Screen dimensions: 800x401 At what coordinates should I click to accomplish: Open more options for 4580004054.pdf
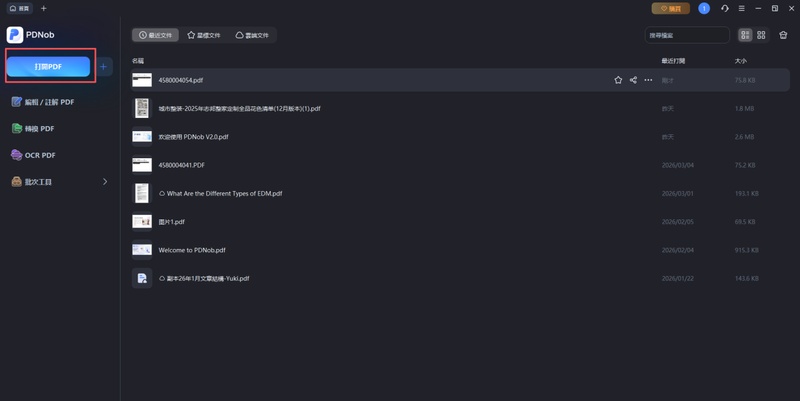tap(648, 80)
